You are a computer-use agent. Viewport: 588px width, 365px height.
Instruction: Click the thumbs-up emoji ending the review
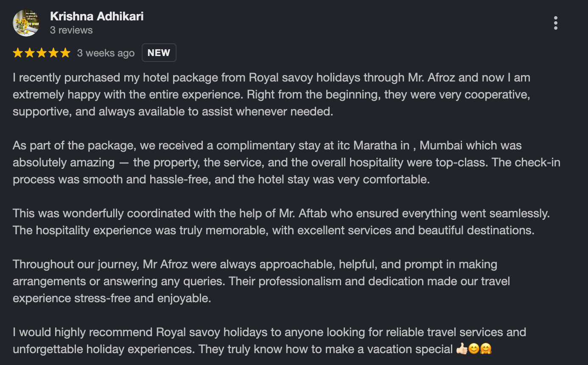point(462,349)
